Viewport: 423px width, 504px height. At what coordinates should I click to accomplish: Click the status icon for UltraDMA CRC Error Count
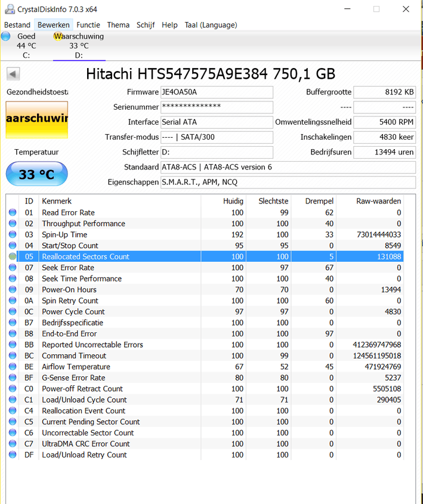click(13, 444)
